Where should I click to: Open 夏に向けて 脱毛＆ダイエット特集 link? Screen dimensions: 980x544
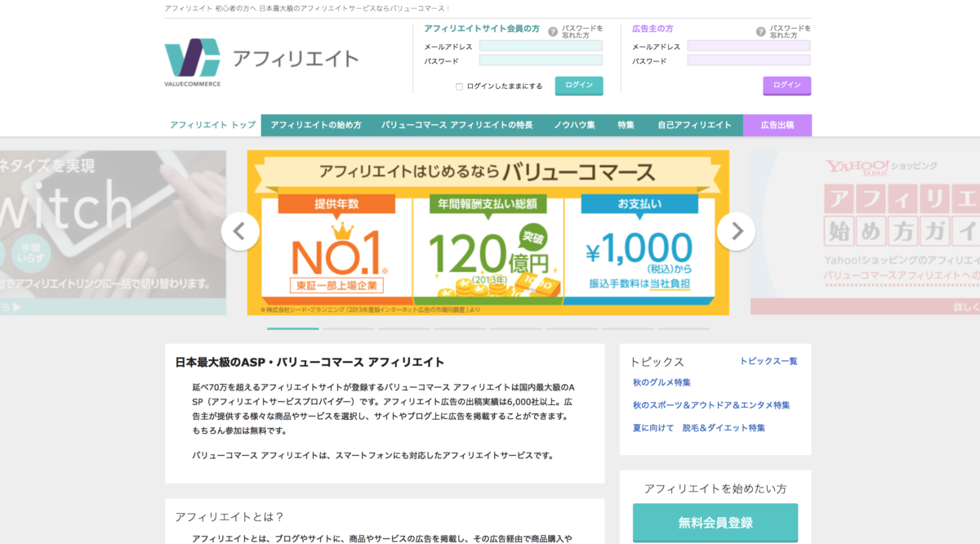(x=699, y=428)
